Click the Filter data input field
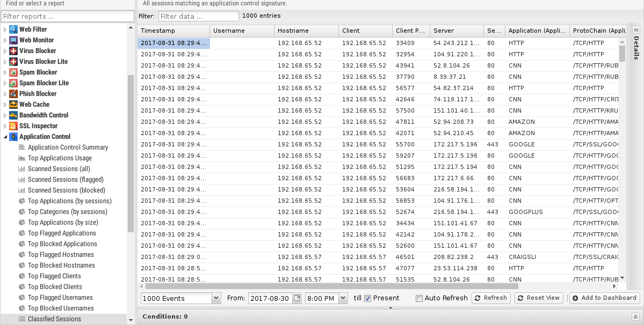Image resolution: width=644 pixels, height=325 pixels. coord(198,16)
